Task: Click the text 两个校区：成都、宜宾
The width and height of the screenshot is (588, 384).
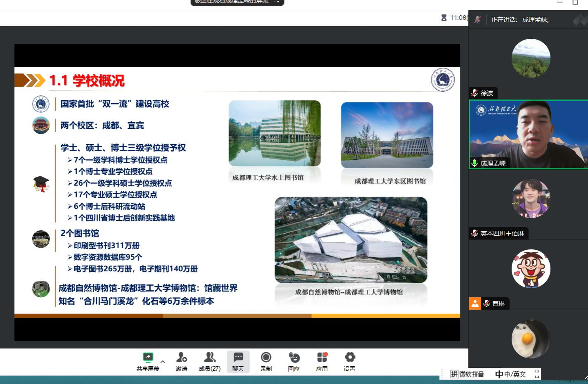Action: 102,126
